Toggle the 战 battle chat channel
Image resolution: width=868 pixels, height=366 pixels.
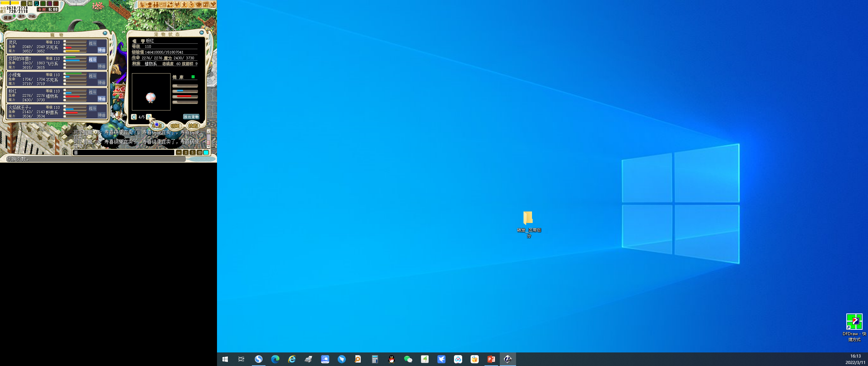point(24,3)
